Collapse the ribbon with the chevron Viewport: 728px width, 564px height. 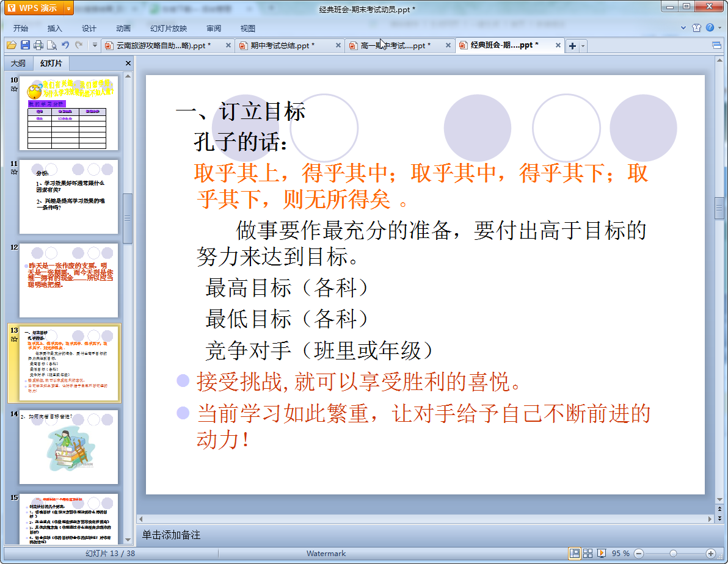[683, 28]
